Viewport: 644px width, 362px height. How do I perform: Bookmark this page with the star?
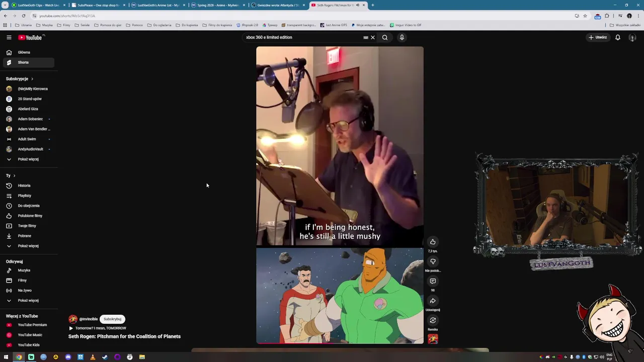point(585,16)
